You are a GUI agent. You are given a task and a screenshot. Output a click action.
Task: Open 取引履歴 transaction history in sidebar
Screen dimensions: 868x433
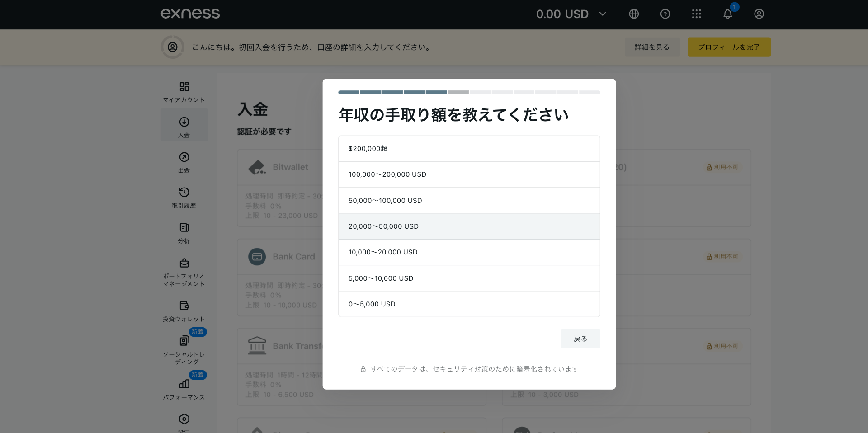coord(184,198)
